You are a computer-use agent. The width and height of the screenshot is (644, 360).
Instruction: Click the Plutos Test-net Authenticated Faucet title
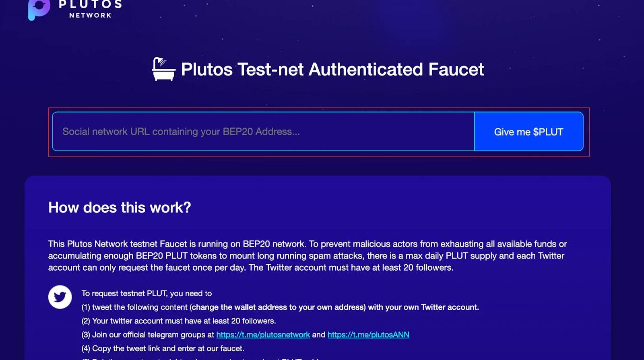click(x=332, y=69)
